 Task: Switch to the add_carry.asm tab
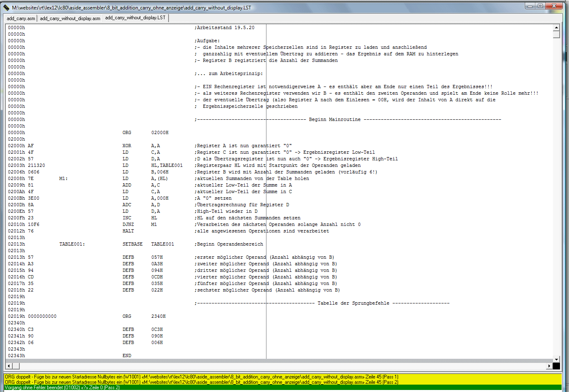21,18
